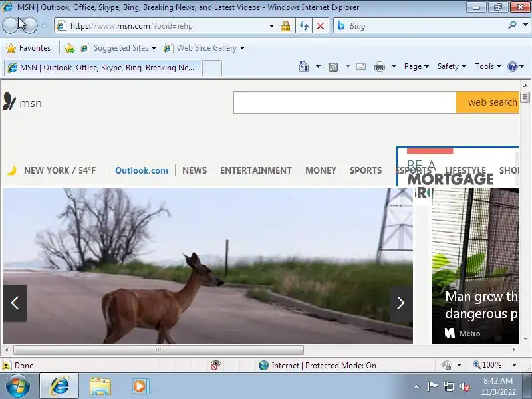Open the Safety menu
The width and height of the screenshot is (532, 399).
452,66
